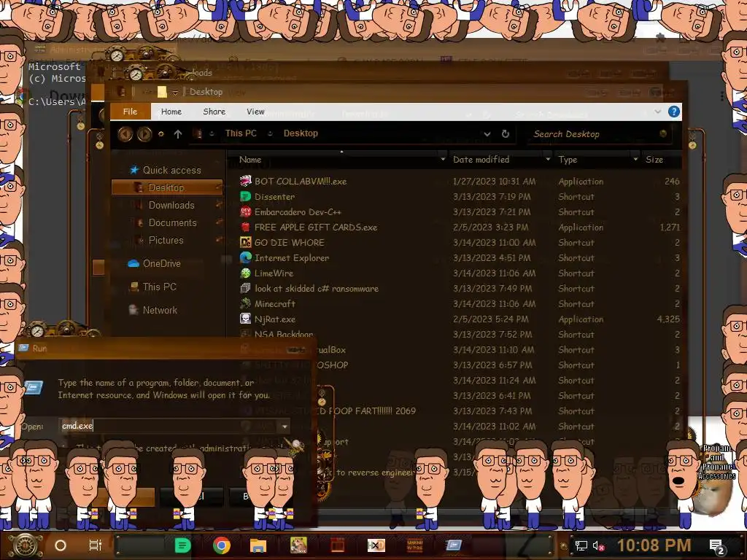Open Pictures in navigation pane
747x560 pixels.
point(166,240)
